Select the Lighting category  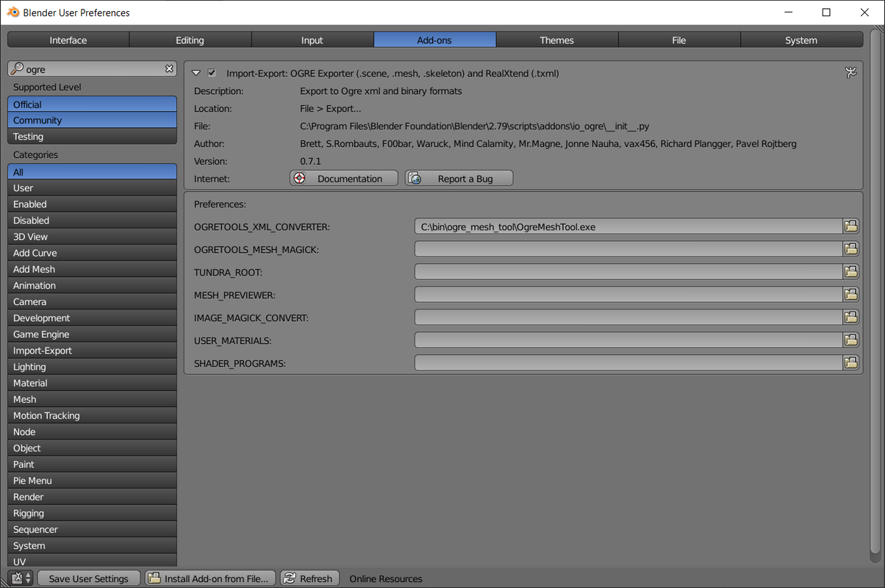[x=93, y=367]
